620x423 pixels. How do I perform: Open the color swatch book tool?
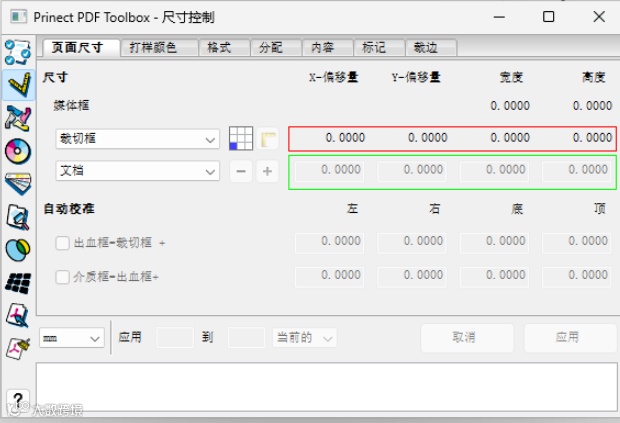(18, 184)
